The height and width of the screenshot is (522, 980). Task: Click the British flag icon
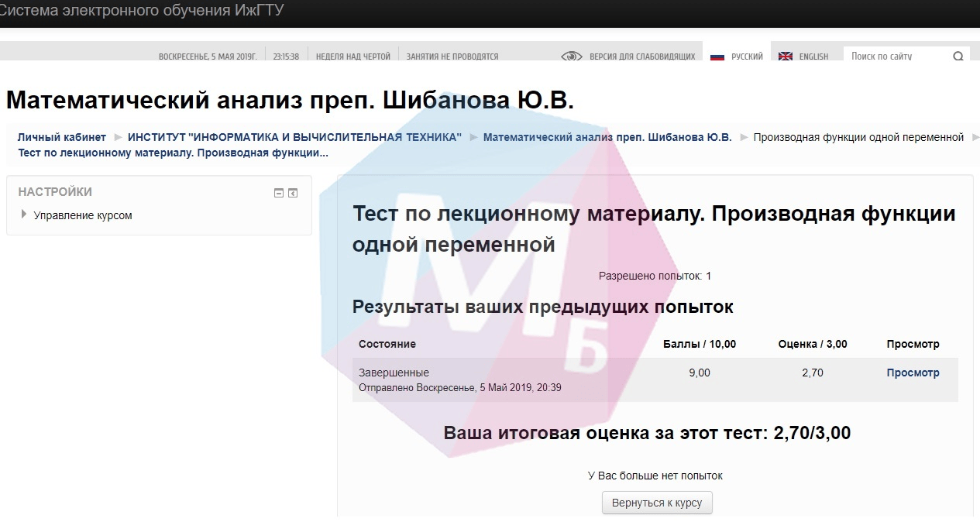(x=785, y=57)
